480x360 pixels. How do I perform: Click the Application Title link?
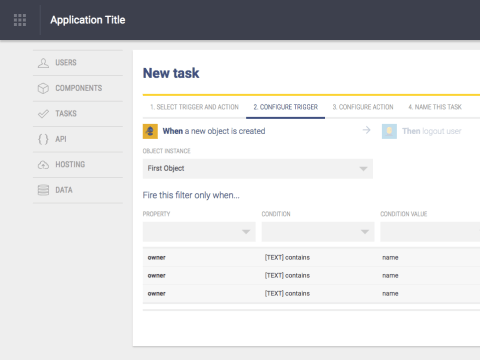[x=88, y=20]
